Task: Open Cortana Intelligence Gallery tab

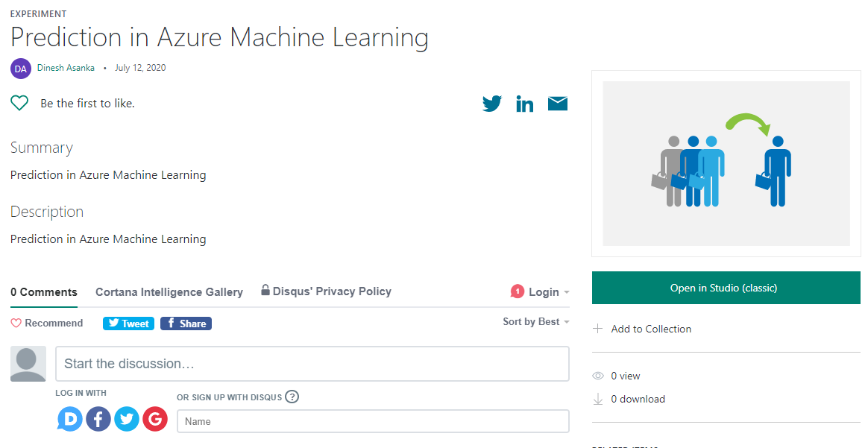Action: [x=169, y=292]
